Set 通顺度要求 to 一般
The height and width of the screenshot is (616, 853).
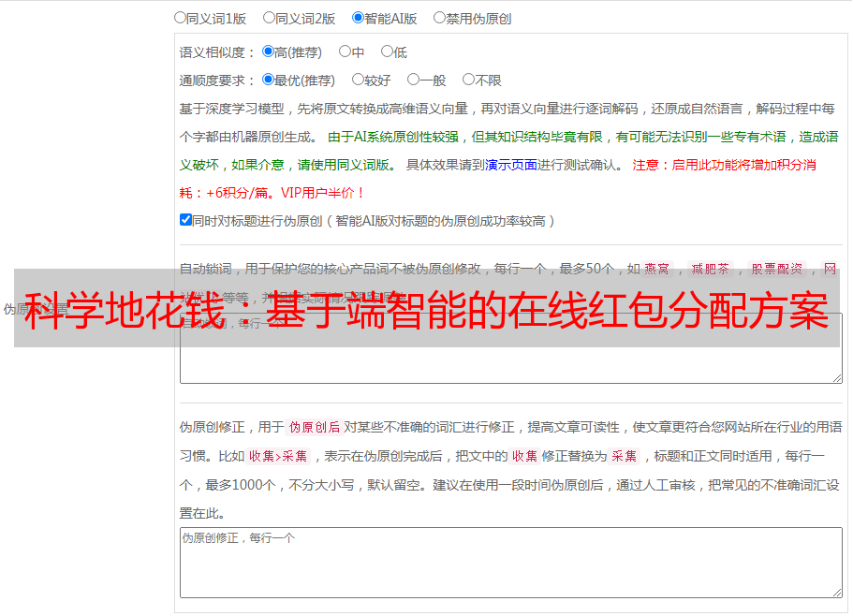pos(414,80)
